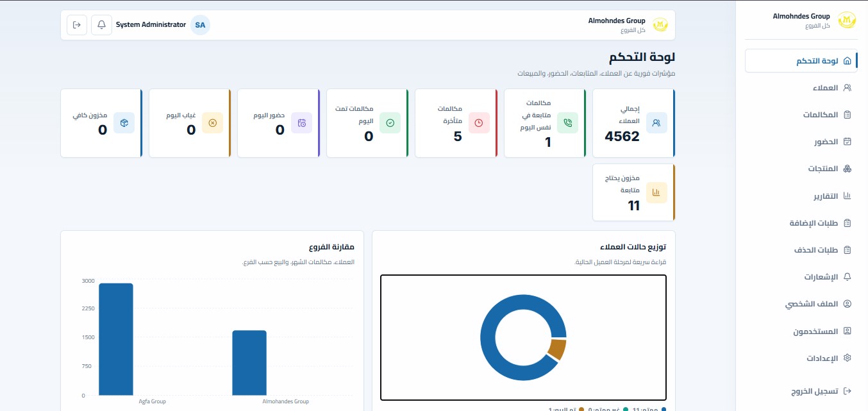This screenshot has height=411, width=868.
Task: Click the home icon beside لوحة التحكم in the sidebar
Action: [x=847, y=61]
